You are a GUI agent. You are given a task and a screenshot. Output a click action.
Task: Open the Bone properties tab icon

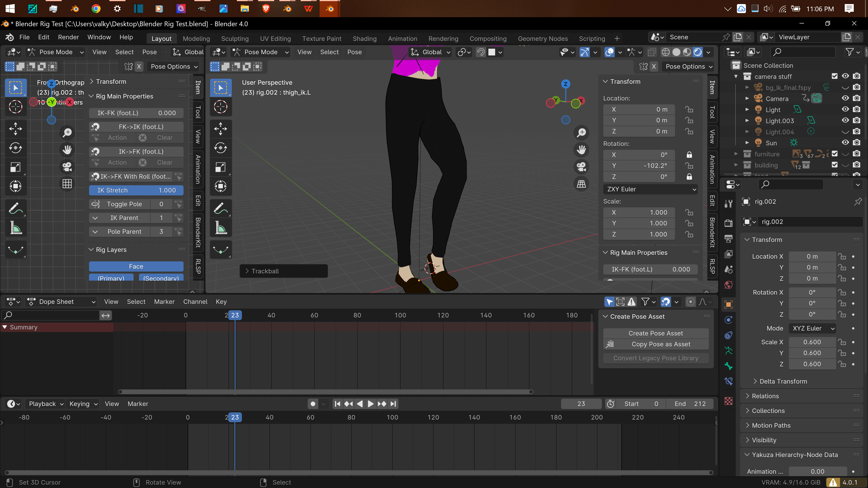[x=729, y=366]
